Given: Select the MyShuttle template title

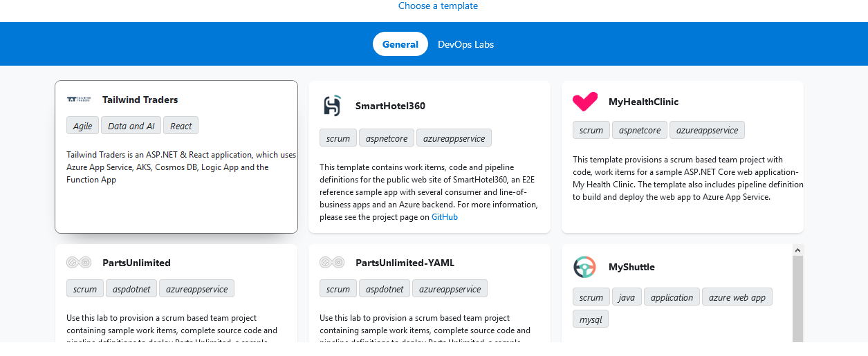Looking at the screenshot, I should point(631,267).
